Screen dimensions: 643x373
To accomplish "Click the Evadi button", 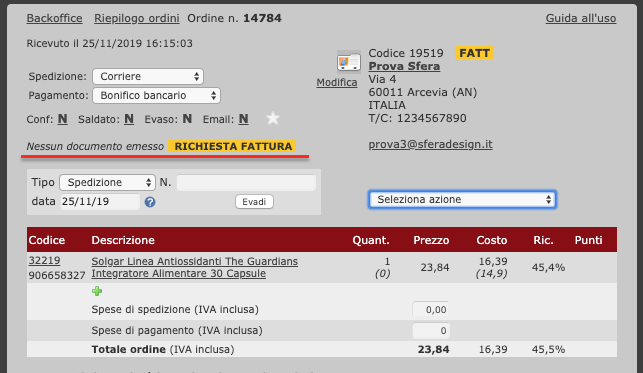I will point(254,202).
